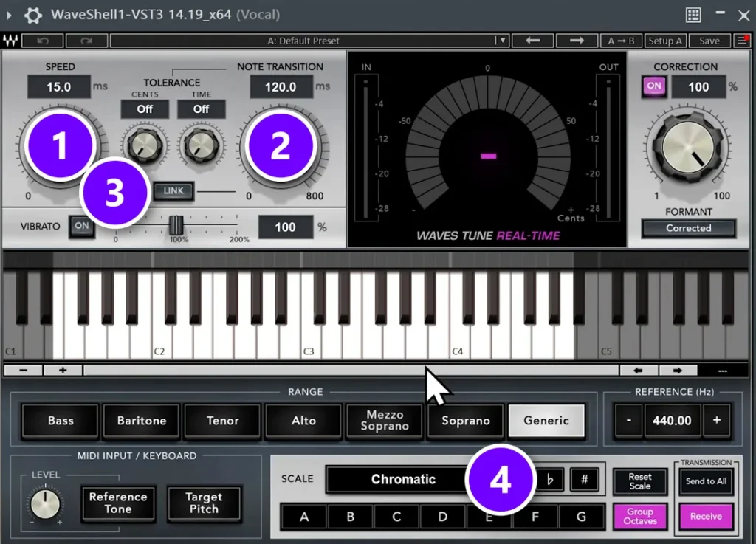Viewport: 756px width, 544px height.
Task: Toggle the LINK button
Action: coord(173,191)
